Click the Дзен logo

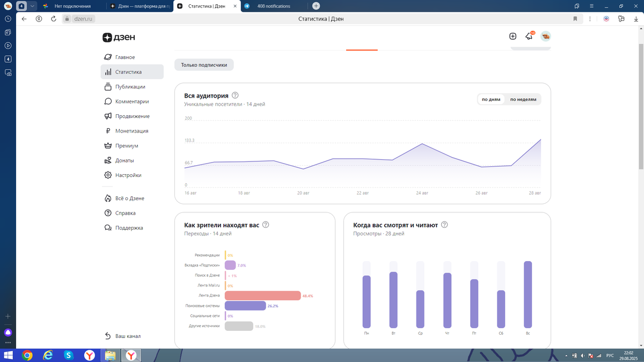point(119,38)
